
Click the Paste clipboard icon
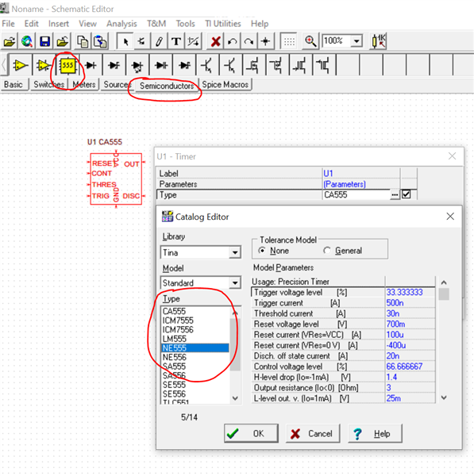coord(100,41)
